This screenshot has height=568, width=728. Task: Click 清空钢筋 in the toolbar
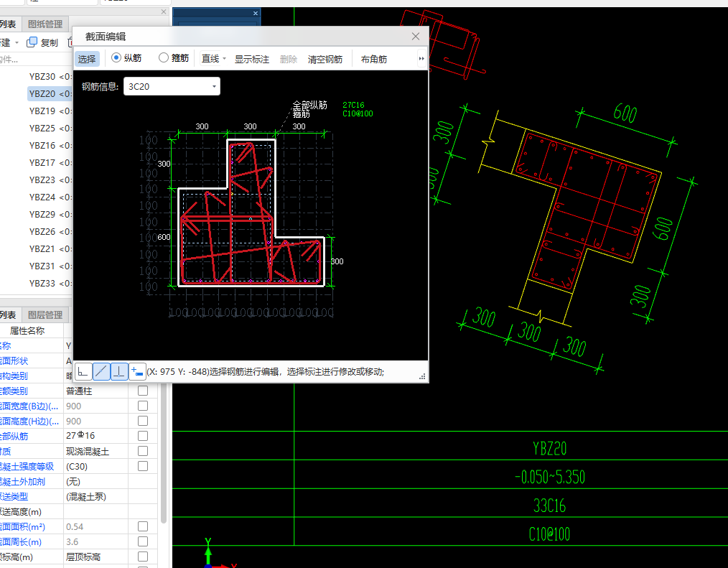tap(325, 59)
